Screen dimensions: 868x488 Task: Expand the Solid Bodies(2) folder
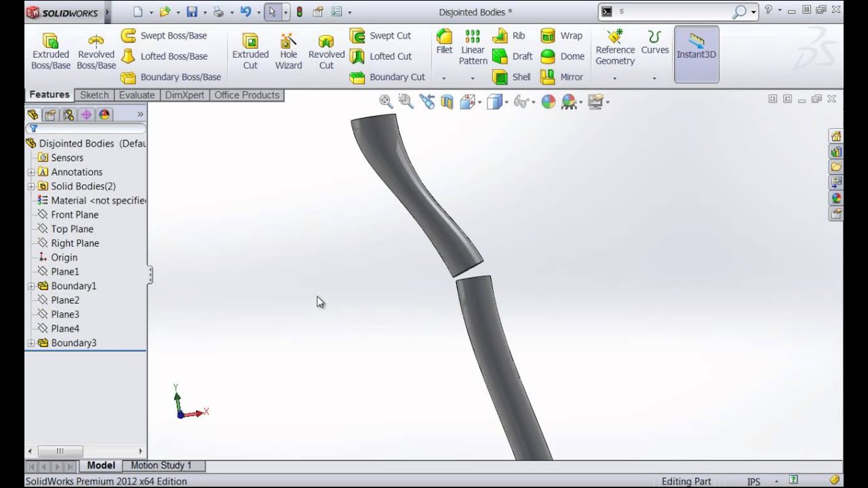pyautogui.click(x=31, y=186)
